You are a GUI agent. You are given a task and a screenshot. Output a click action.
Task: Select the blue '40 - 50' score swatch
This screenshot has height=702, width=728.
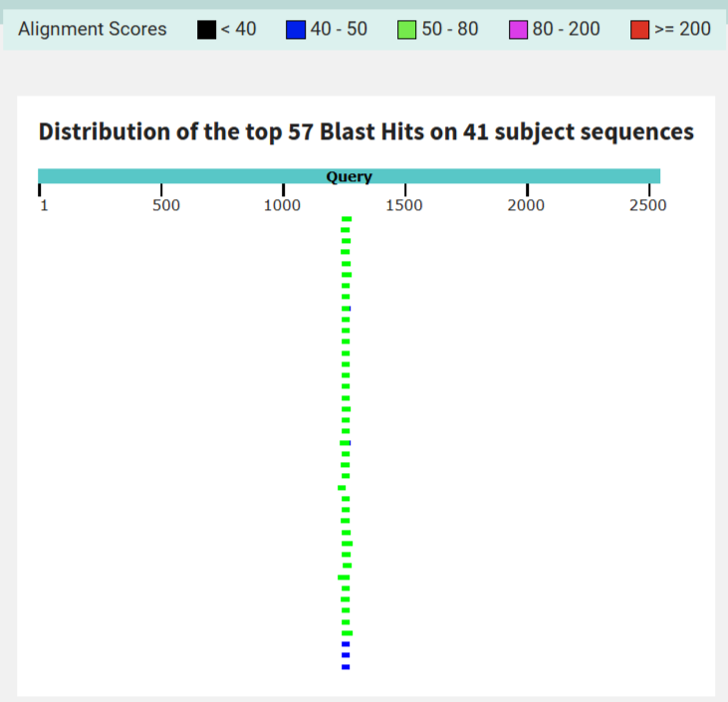click(296, 30)
